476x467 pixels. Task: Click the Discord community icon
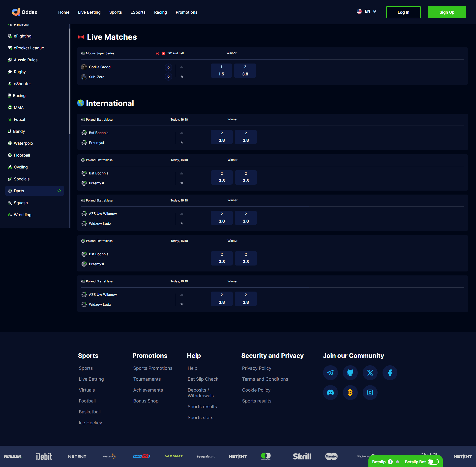tap(330, 392)
